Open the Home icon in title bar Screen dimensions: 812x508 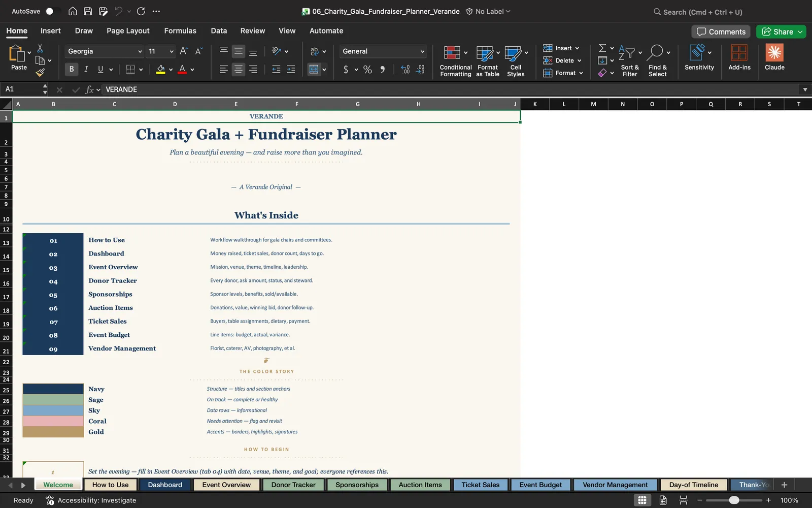(73, 11)
